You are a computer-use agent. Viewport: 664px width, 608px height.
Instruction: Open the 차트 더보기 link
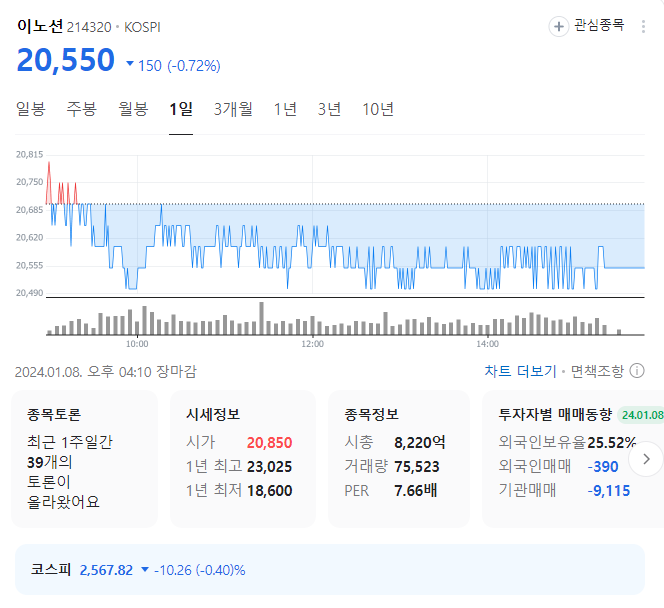click(x=520, y=371)
